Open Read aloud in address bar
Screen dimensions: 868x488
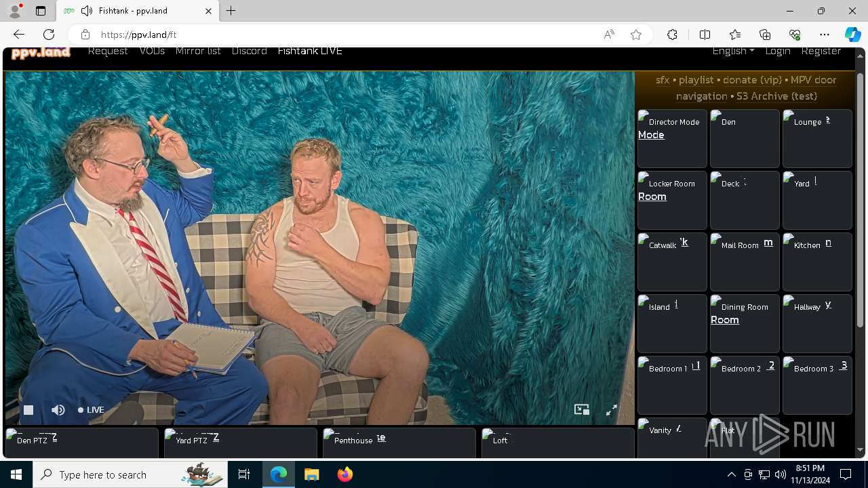point(609,35)
